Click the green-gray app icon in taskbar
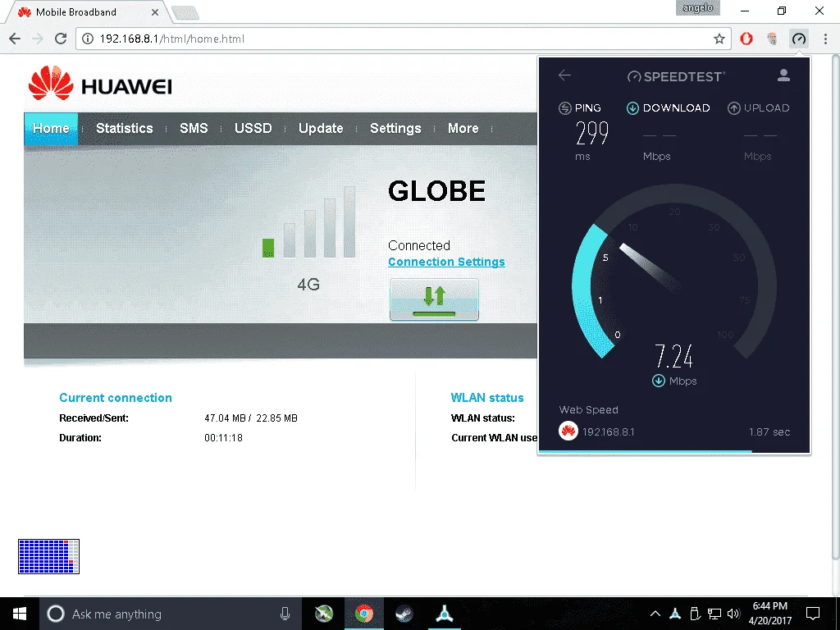Image resolution: width=840 pixels, height=630 pixels. [324, 614]
